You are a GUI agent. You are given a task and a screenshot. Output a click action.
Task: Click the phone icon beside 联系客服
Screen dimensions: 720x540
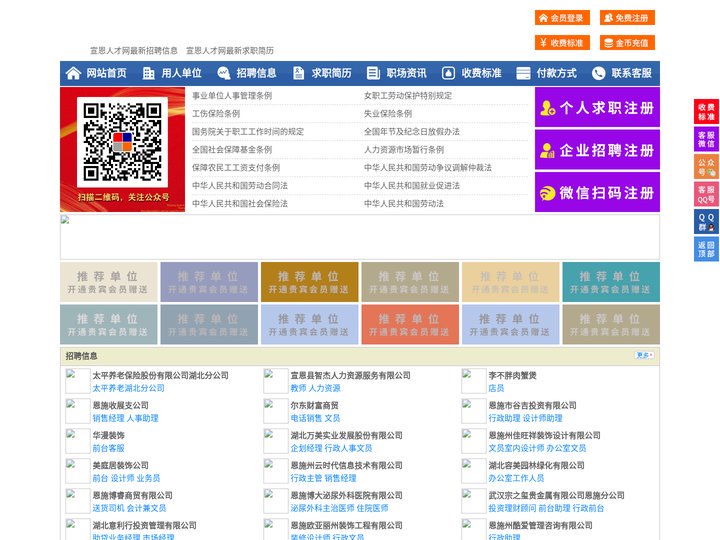[x=598, y=73]
